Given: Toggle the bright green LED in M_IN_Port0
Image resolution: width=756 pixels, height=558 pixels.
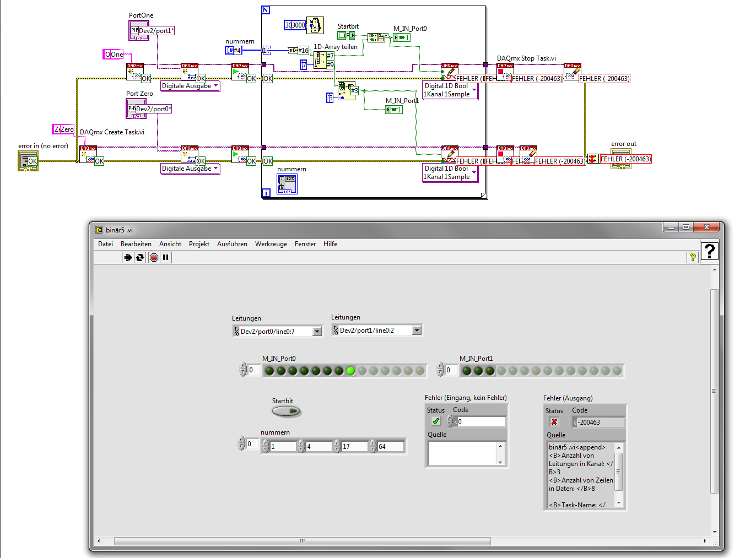Looking at the screenshot, I should coord(350,371).
